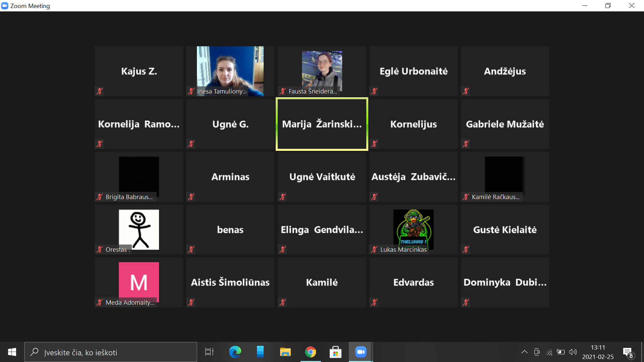Click muted mic icon on Gustė Kielaitė tile

tap(466, 249)
